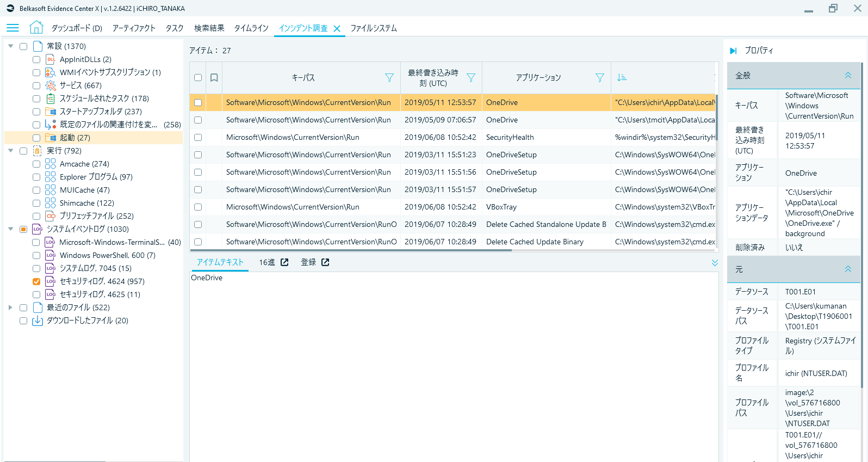Select the Microsoft-Windows-TerminalS... (40) node

[x=120, y=242]
